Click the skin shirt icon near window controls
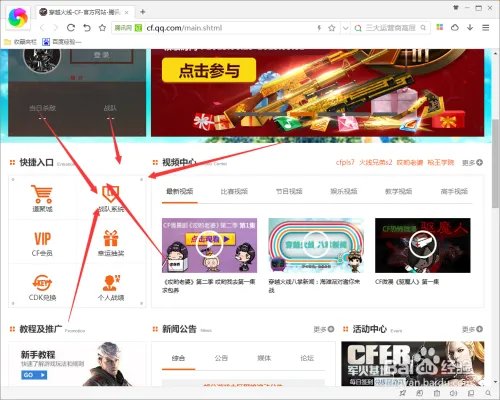This screenshot has height=400, width=500. coord(455,8)
